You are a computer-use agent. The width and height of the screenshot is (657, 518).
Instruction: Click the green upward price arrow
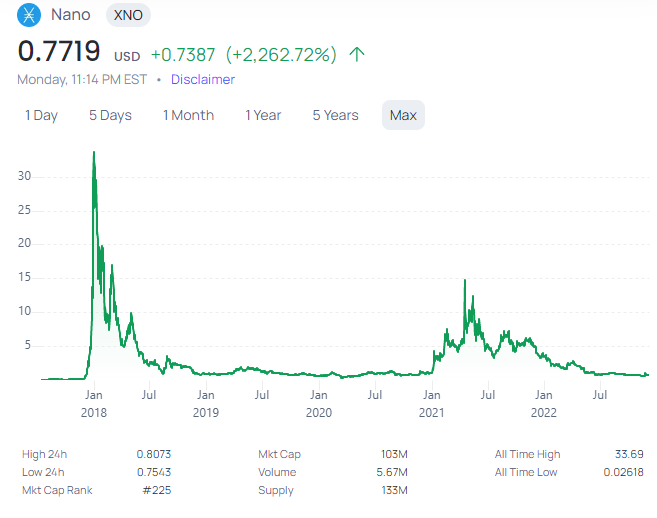(x=357, y=54)
